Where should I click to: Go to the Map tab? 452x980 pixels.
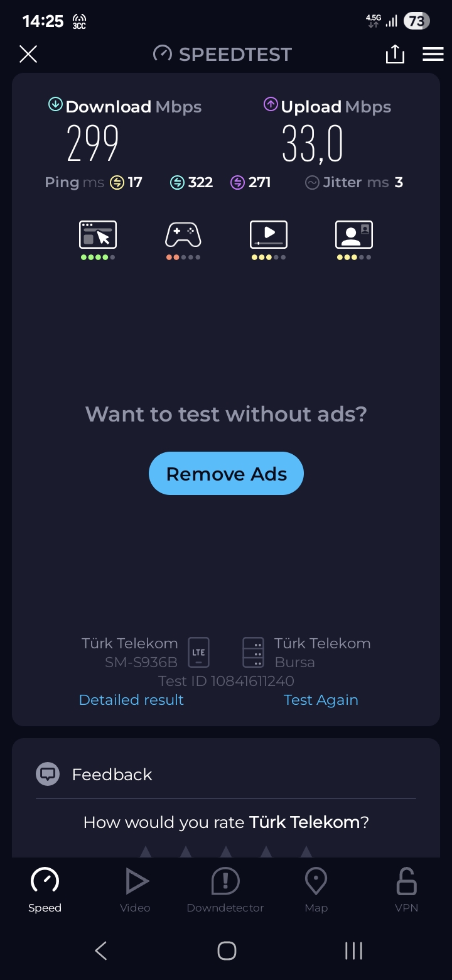[316, 890]
